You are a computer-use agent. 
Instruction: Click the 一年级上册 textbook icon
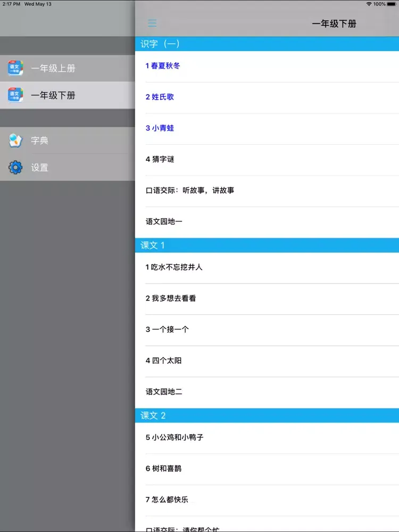pyautogui.click(x=15, y=68)
